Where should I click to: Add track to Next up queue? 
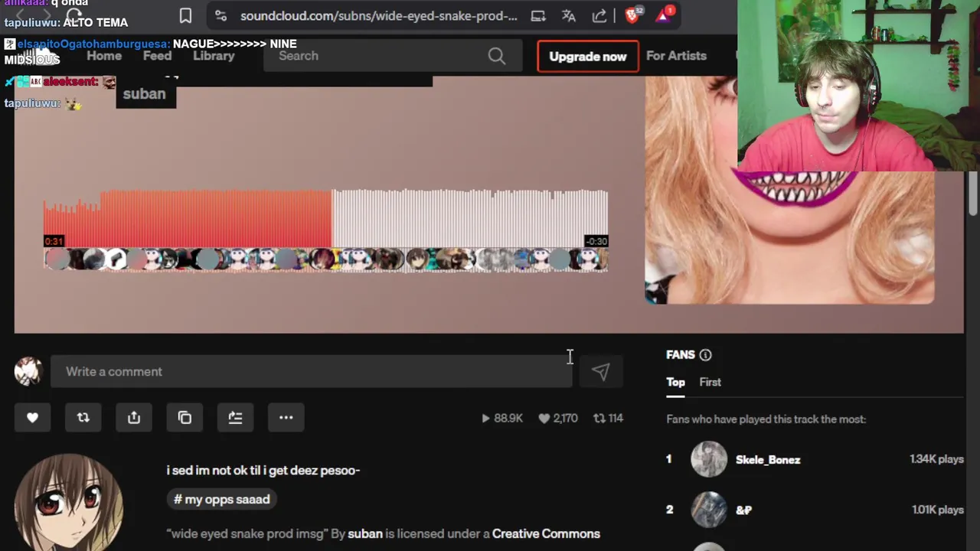pos(235,417)
